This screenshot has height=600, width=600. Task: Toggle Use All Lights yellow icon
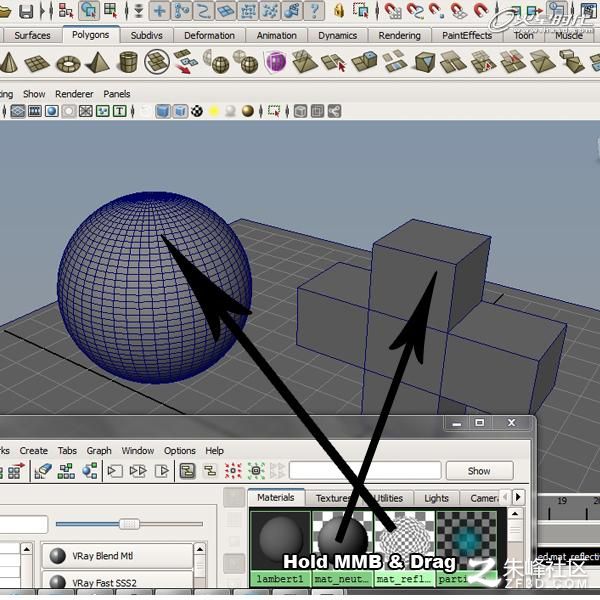point(214,111)
